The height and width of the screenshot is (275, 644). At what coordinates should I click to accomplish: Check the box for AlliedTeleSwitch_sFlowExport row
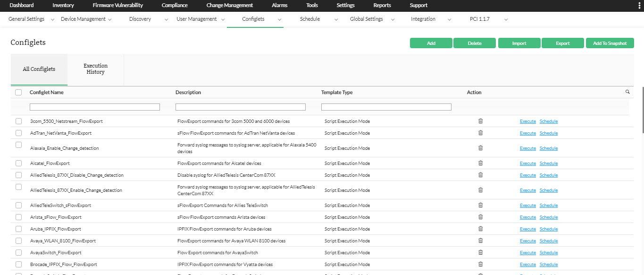(18, 205)
